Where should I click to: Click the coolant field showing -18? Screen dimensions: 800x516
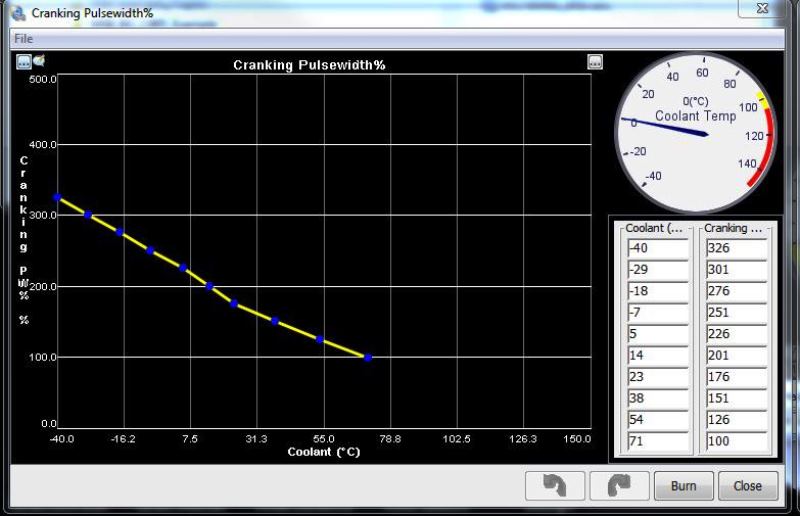pos(657,291)
